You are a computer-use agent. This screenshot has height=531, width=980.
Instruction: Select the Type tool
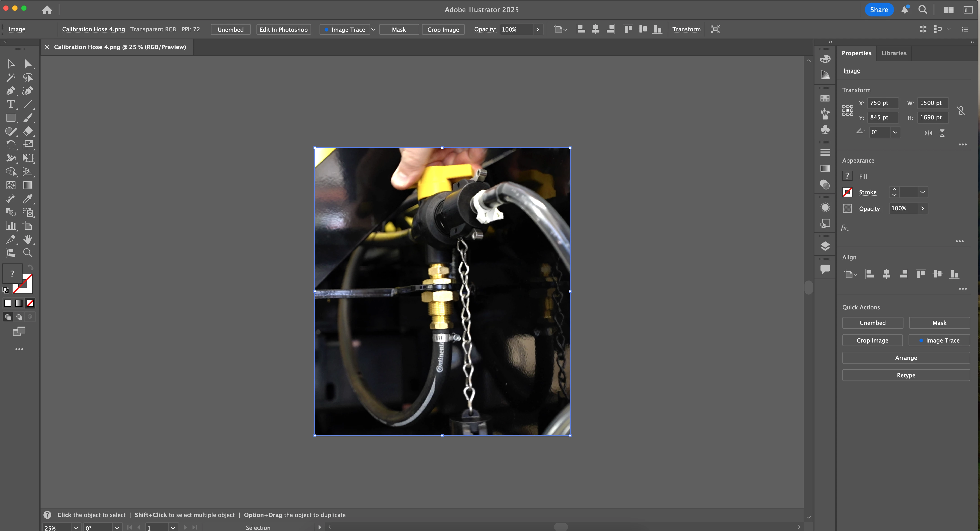pyautogui.click(x=10, y=104)
